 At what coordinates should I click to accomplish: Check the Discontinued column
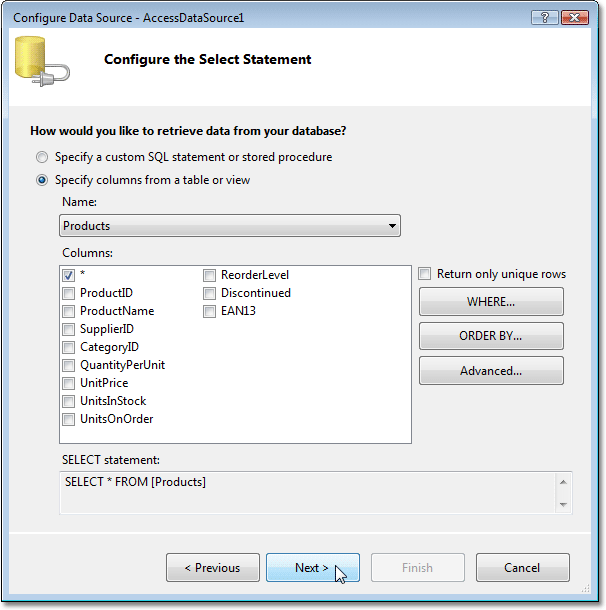coord(209,293)
